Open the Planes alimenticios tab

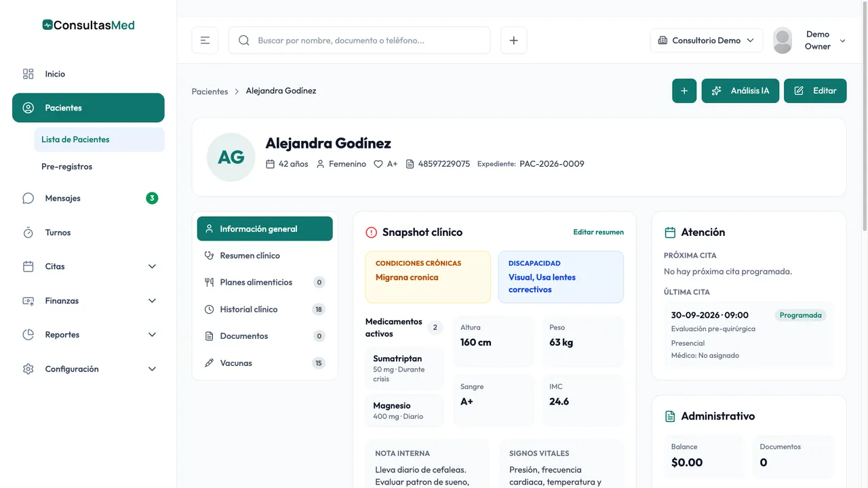tap(265, 283)
